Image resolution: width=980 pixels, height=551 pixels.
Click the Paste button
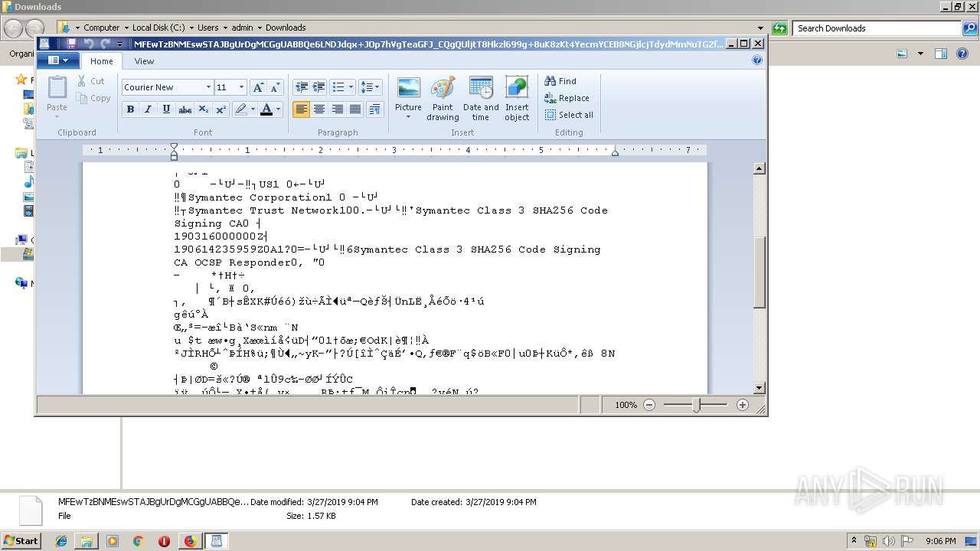(57, 93)
